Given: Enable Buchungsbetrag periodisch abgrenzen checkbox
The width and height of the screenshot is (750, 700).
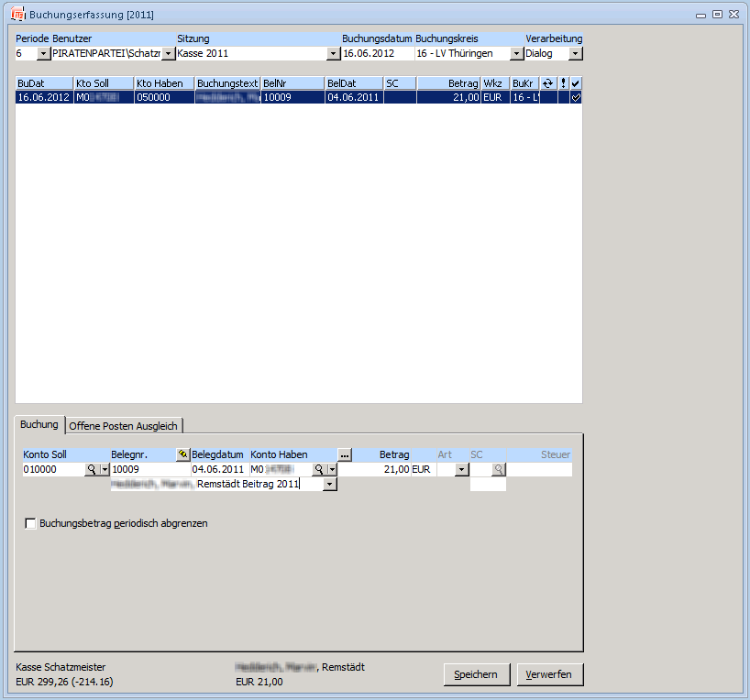Looking at the screenshot, I should point(31,523).
